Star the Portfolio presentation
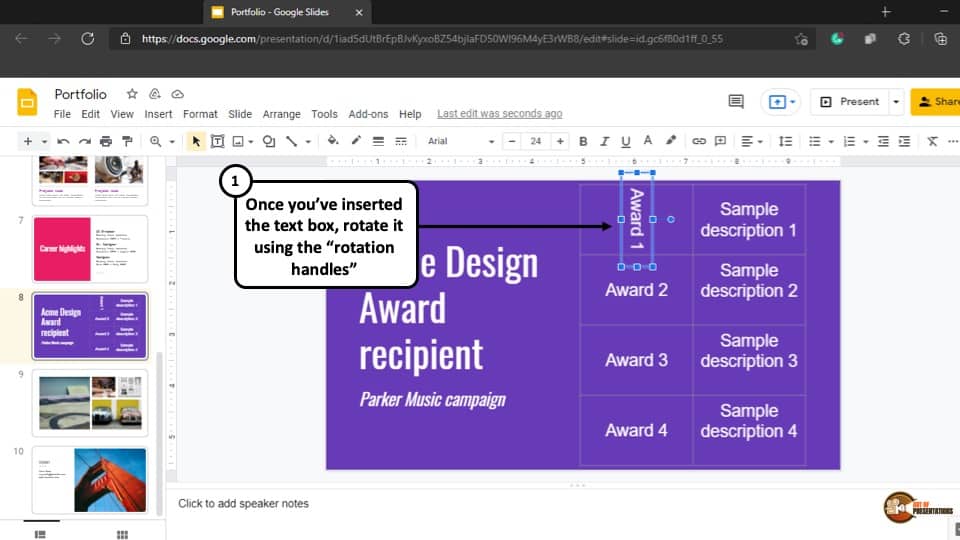The width and height of the screenshot is (960, 540). [x=132, y=94]
